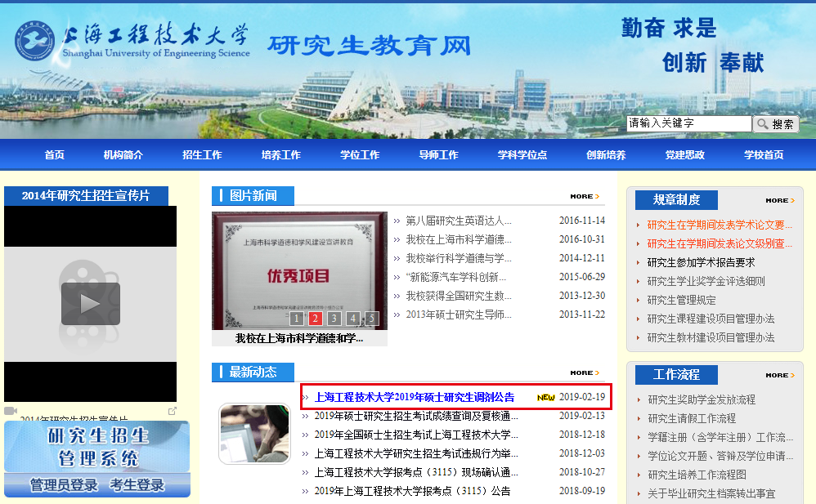Viewport: 816px width, 504px height.
Task: Click 管理员登录 in the recruitment system
Action: (x=64, y=484)
